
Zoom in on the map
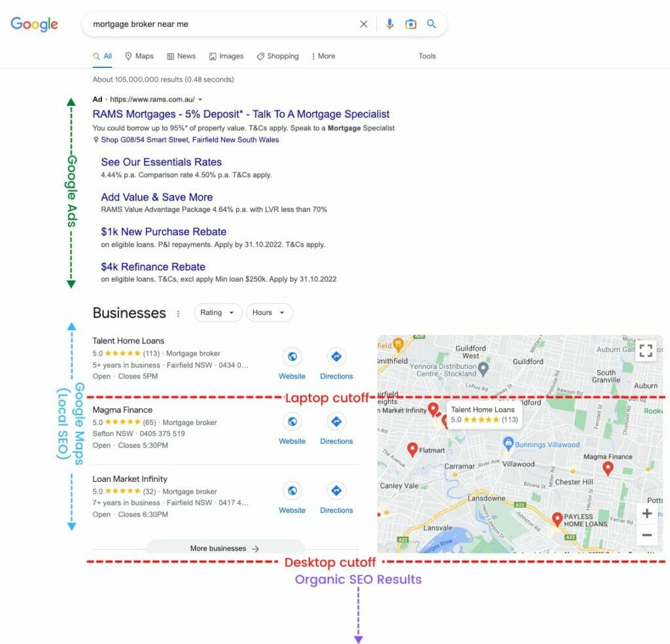647,513
